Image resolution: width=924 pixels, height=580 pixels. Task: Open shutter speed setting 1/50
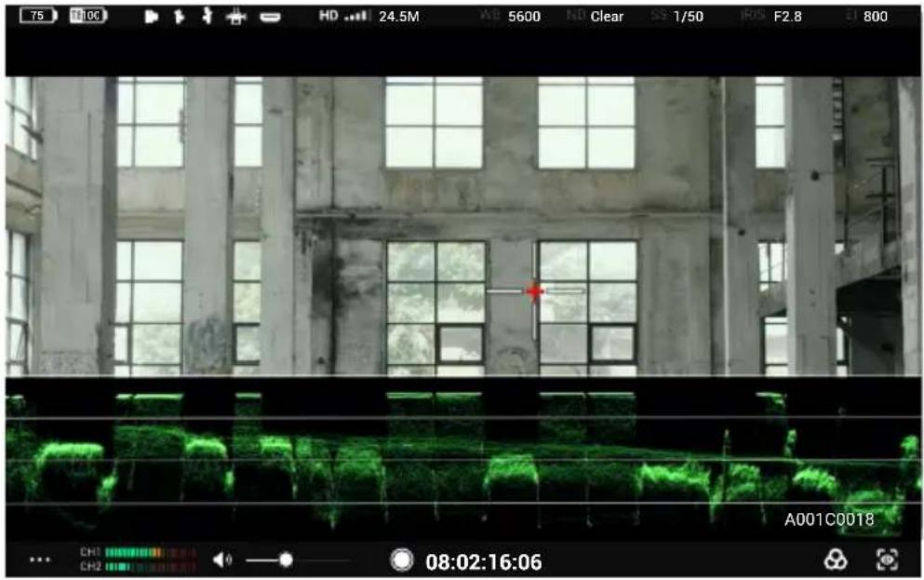point(677,17)
